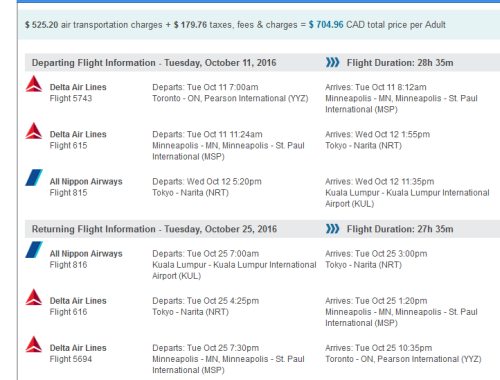
Task: Select the Returning Flight Information header
Action: (154, 229)
